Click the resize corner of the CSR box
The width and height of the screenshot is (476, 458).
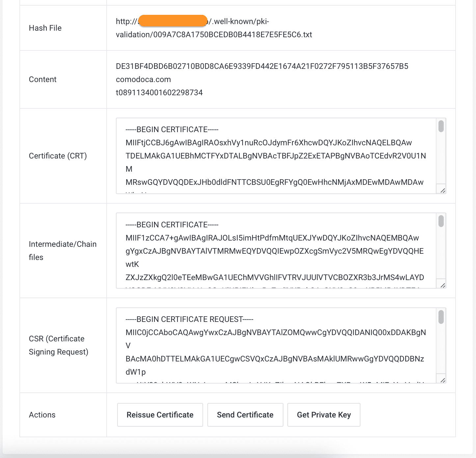443,380
